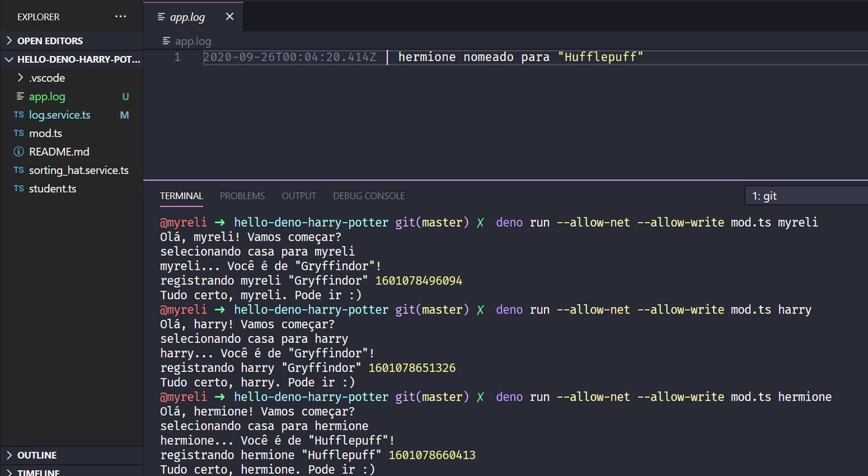Screen dimensions: 868x476
Task: Click the TS icon beside sorting_hat.service.ts
Action: tap(19, 170)
